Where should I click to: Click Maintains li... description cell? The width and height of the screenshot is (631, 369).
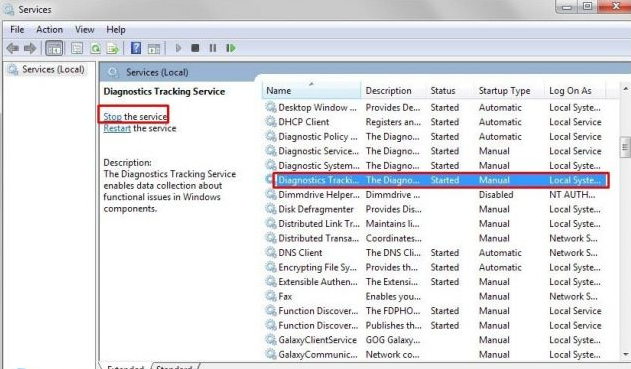[392, 224]
